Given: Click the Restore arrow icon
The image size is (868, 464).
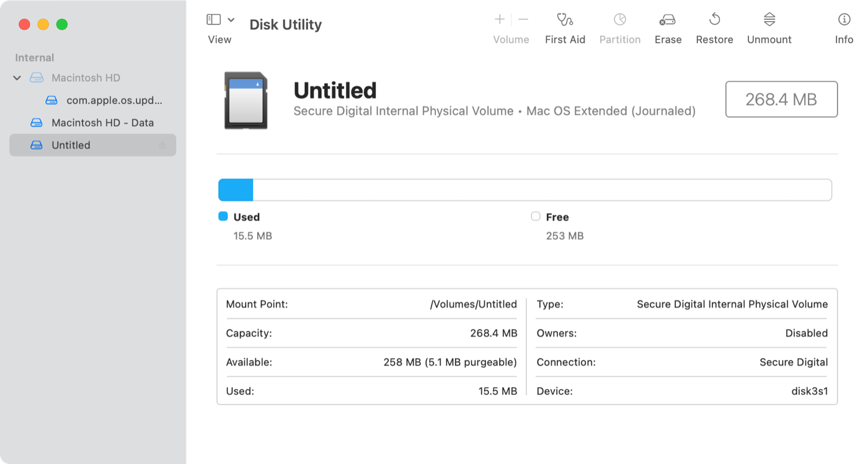Looking at the screenshot, I should point(714,19).
